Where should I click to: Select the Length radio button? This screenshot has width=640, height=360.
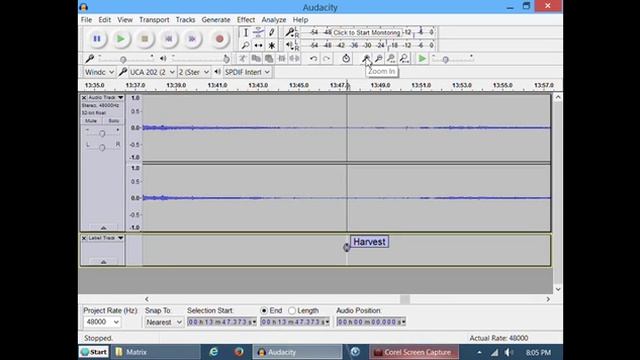292,311
